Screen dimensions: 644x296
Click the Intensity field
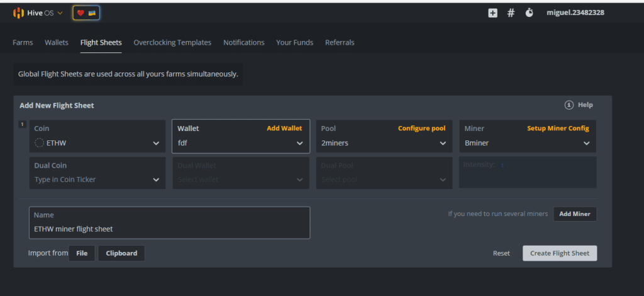[x=528, y=173]
